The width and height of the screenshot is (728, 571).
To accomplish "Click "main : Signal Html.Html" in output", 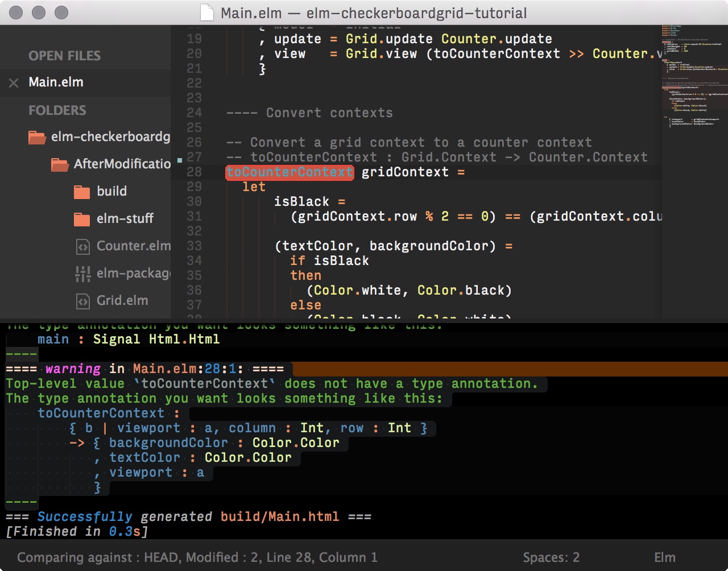I will click(x=129, y=340).
